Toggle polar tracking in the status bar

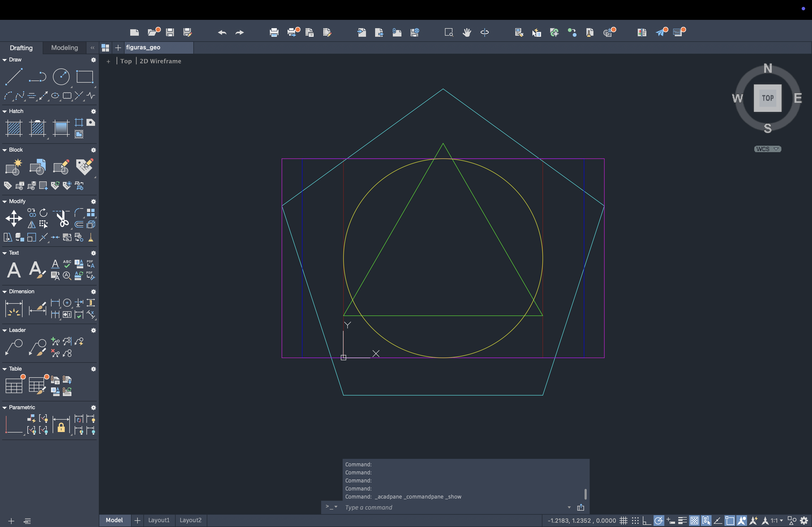[x=658, y=521]
